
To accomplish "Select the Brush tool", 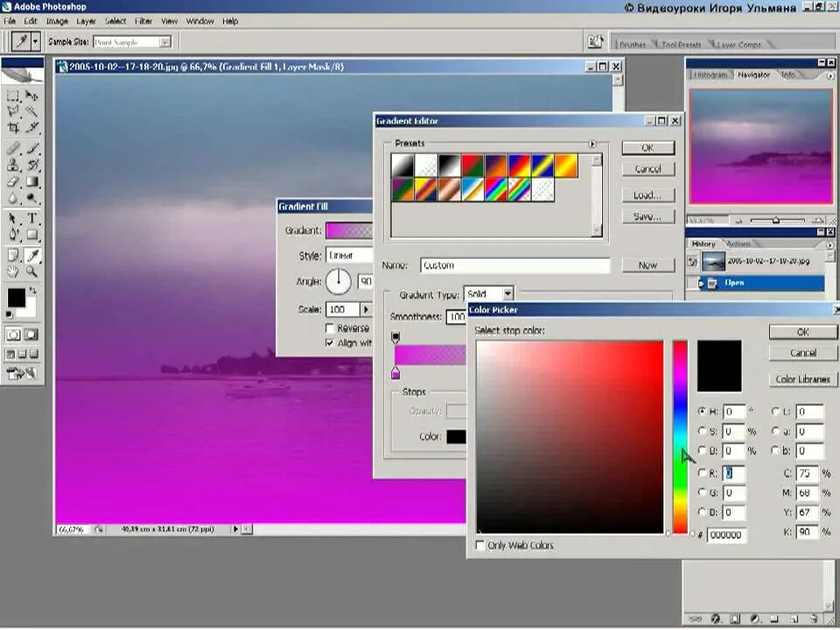I will [32, 149].
